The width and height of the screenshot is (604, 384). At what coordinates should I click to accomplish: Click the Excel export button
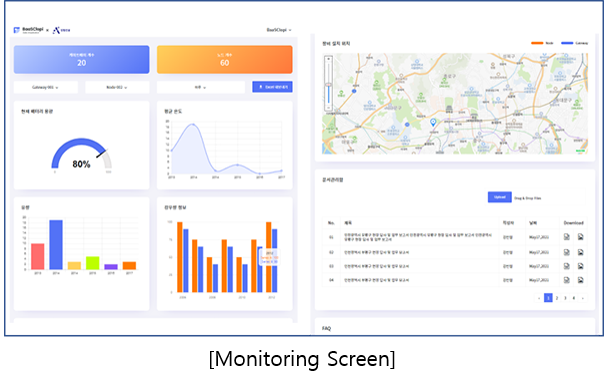pyautogui.click(x=272, y=87)
